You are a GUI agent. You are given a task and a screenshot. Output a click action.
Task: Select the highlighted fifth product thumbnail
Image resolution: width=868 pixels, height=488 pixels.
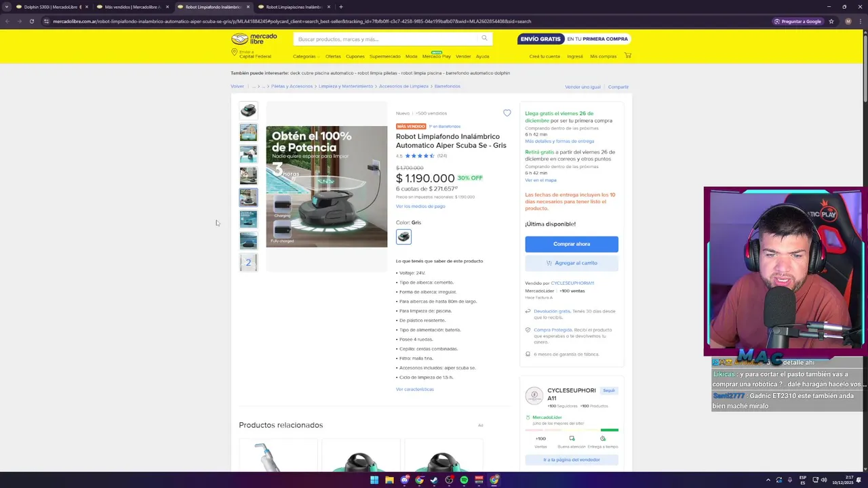tap(248, 197)
